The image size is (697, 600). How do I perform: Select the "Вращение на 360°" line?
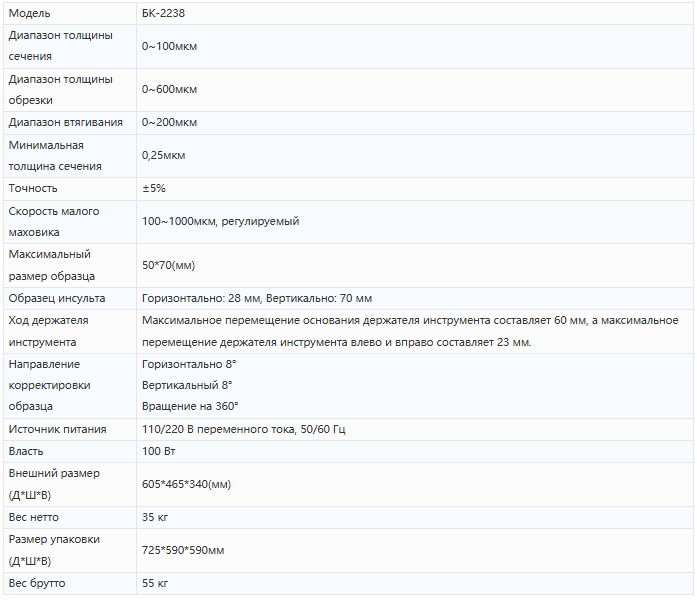click(x=190, y=406)
